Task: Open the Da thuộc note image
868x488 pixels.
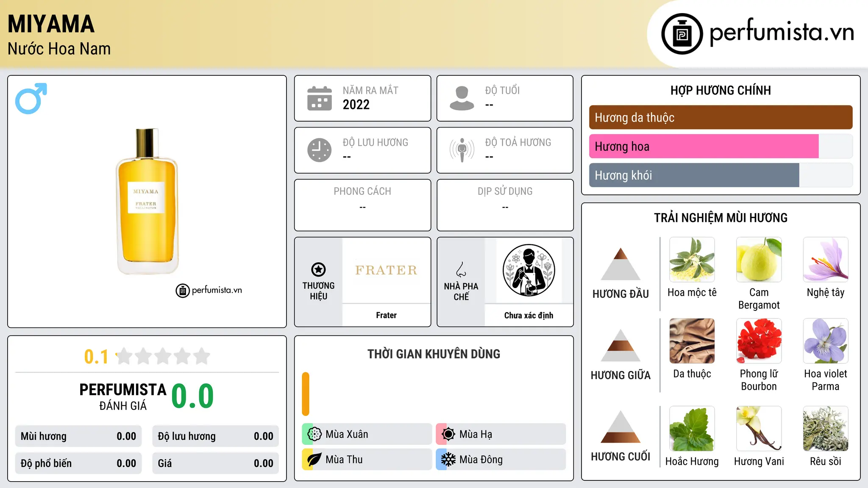Action: (x=692, y=341)
